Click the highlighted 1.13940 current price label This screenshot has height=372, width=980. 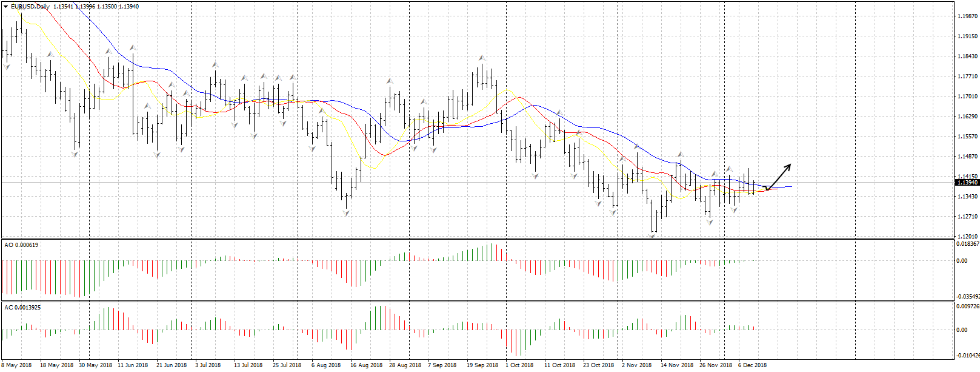coord(967,183)
